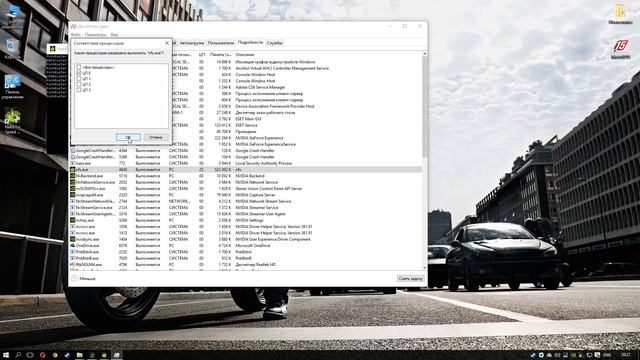The height and width of the screenshot is (360, 640).
Task: Select the RtkNGUI64.exe row
Action: click(x=246, y=264)
